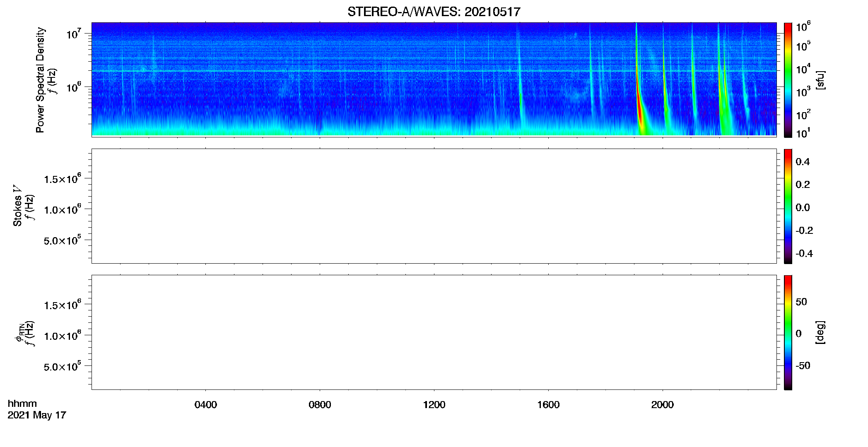Image resolution: width=868 pixels, height=447 pixels.
Task: Click the 1200 time tick label
Action: [434, 405]
